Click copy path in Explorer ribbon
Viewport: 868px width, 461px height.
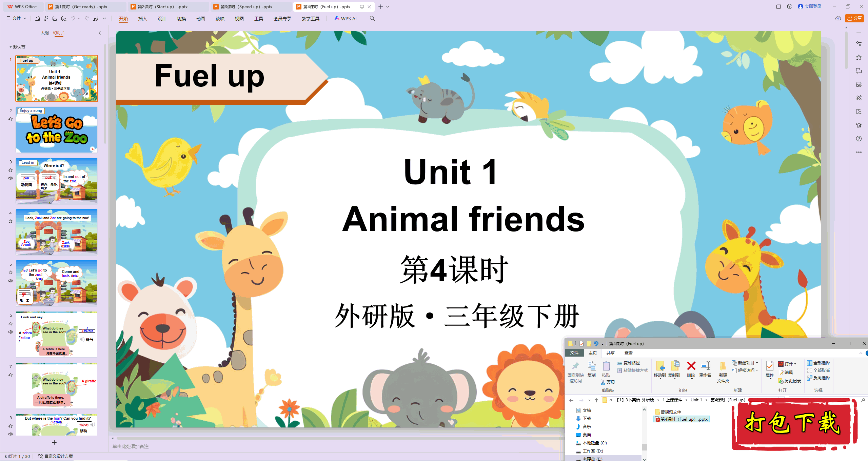tap(628, 363)
